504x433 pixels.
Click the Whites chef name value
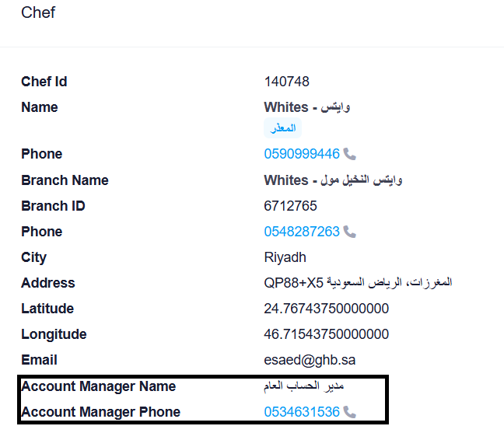pyautogui.click(x=306, y=107)
